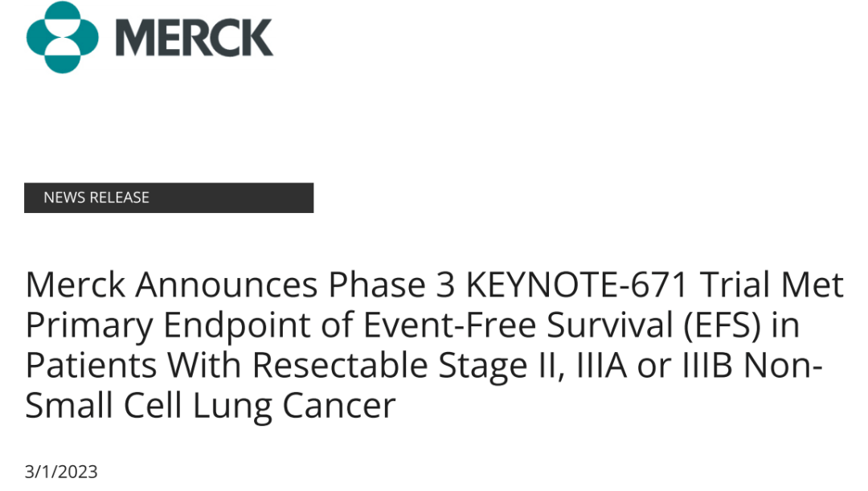Click the MERCK wordmark text
868x491 pixels.
194,37
